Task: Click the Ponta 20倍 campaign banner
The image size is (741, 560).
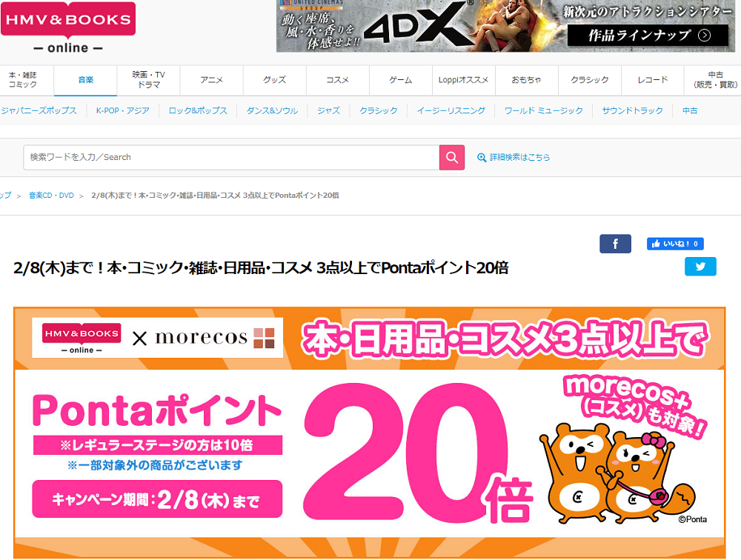Action: click(370, 433)
